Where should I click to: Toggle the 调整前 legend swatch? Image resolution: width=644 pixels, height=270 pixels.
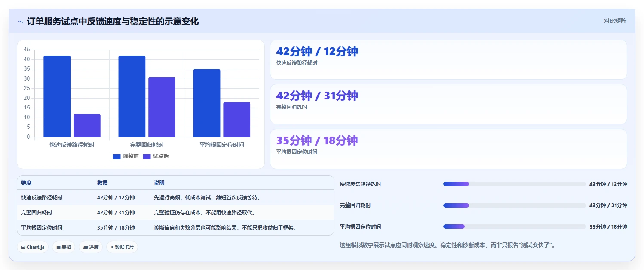(x=117, y=156)
